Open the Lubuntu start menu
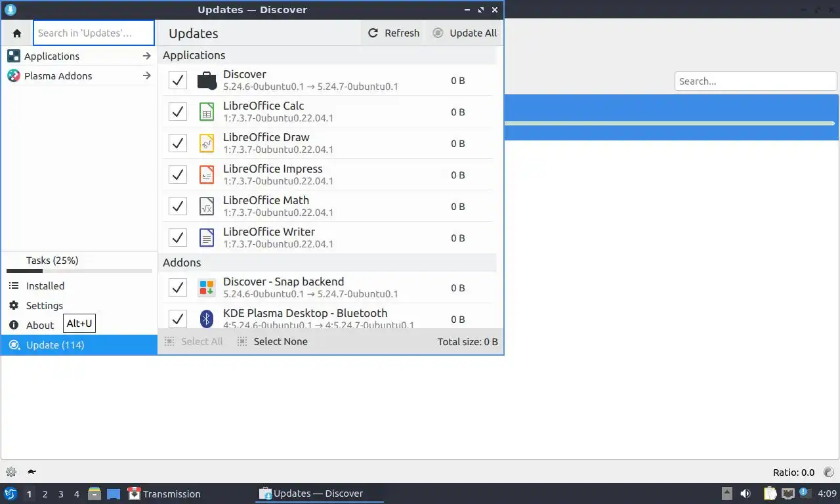Image resolution: width=840 pixels, height=504 pixels. 10,493
